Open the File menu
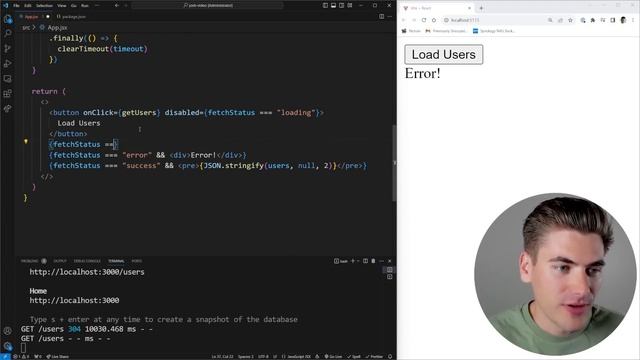640x360 pixels. click(x=16, y=6)
